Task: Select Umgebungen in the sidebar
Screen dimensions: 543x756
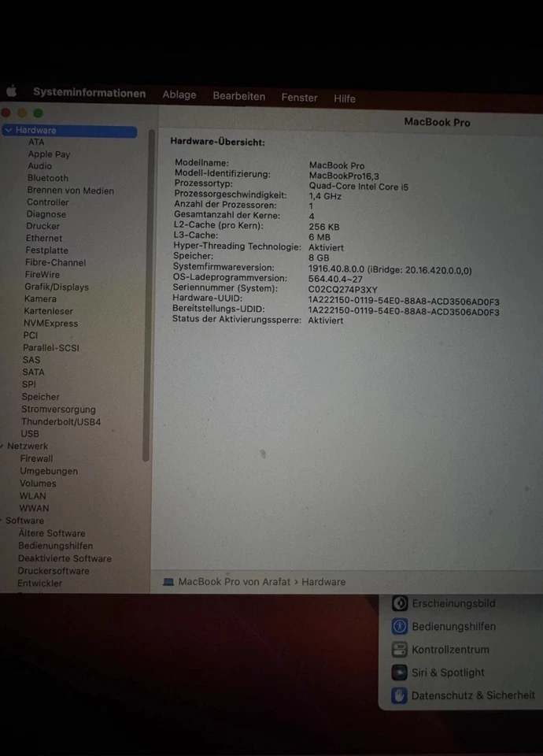Action: click(x=49, y=471)
